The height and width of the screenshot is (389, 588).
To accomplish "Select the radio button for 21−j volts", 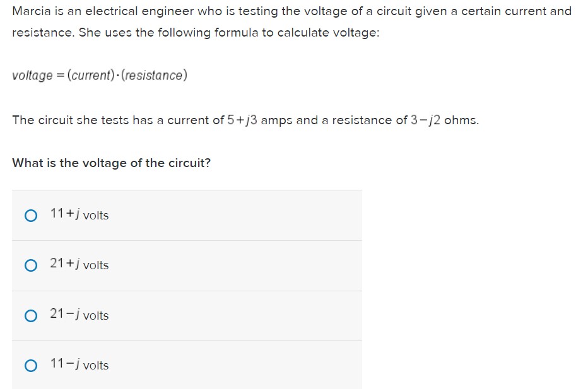I will click(x=30, y=315).
